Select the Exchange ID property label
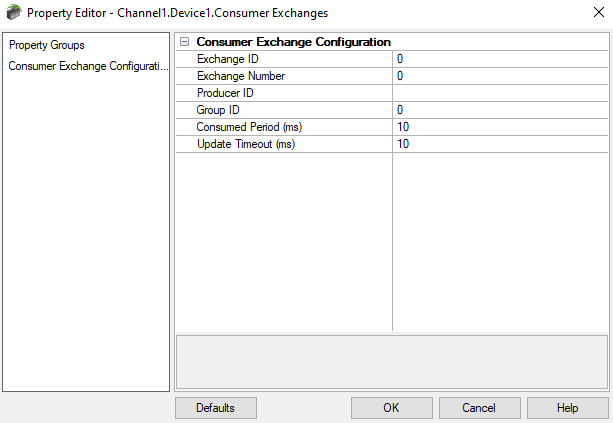Screen dimensions: 613x423 point(226,60)
